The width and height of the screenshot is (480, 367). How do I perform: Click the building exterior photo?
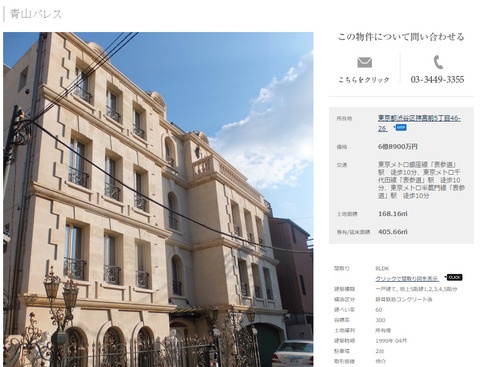[x=158, y=199]
